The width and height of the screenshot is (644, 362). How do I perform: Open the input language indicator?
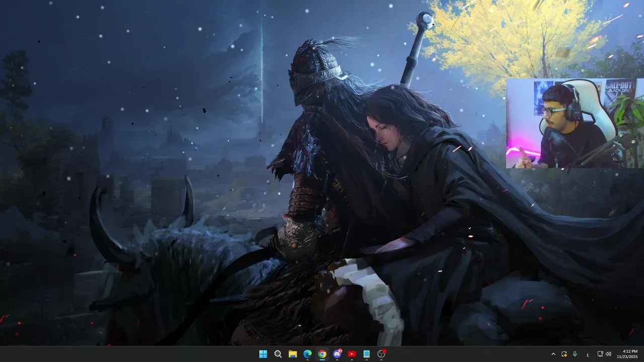tap(588, 354)
